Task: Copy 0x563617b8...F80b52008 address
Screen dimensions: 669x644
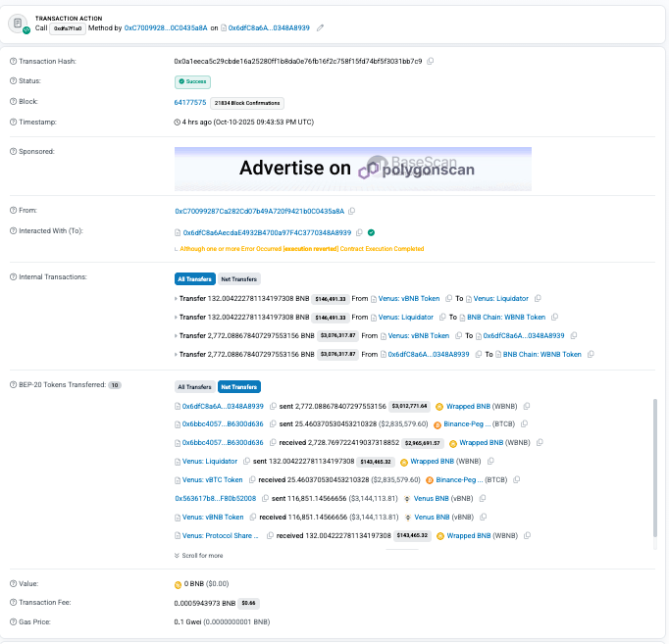Action: point(265,498)
